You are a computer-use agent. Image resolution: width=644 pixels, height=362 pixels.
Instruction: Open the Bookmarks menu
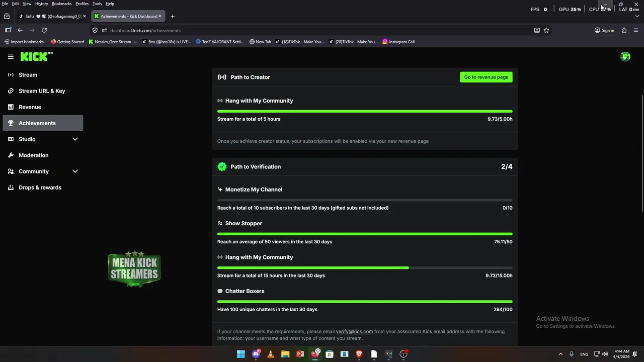pyautogui.click(x=61, y=4)
